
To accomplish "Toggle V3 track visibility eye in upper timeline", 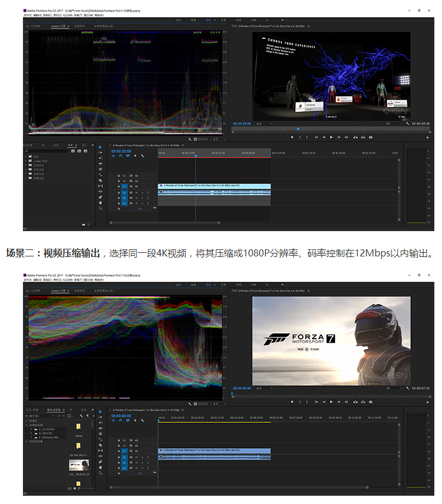I will 136,176.
